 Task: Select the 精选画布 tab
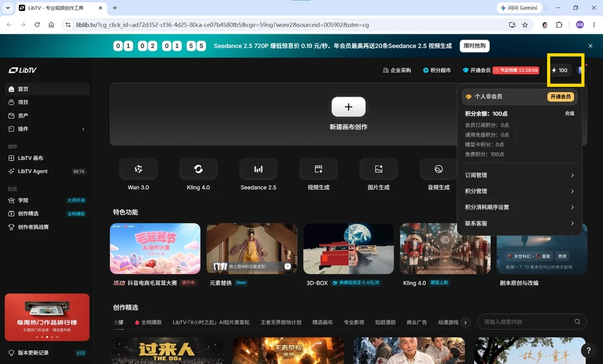(322, 322)
